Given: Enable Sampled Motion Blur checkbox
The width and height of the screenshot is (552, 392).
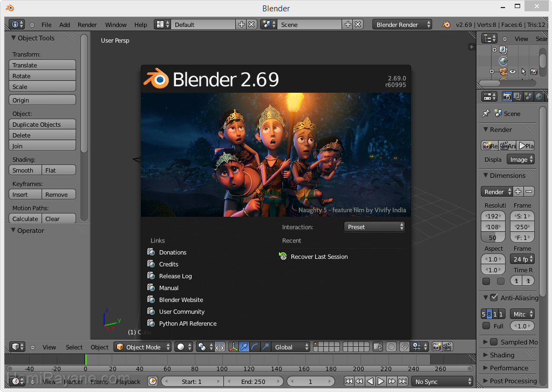Looking at the screenshot, I should (x=494, y=342).
